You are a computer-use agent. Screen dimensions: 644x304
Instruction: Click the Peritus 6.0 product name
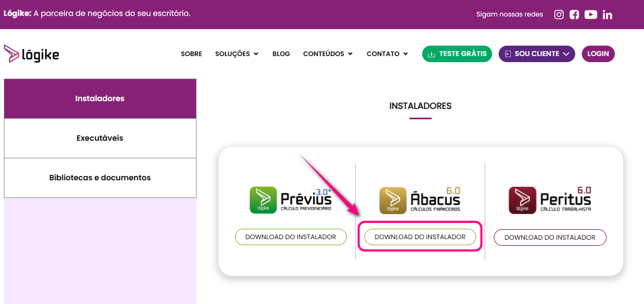[565, 200]
